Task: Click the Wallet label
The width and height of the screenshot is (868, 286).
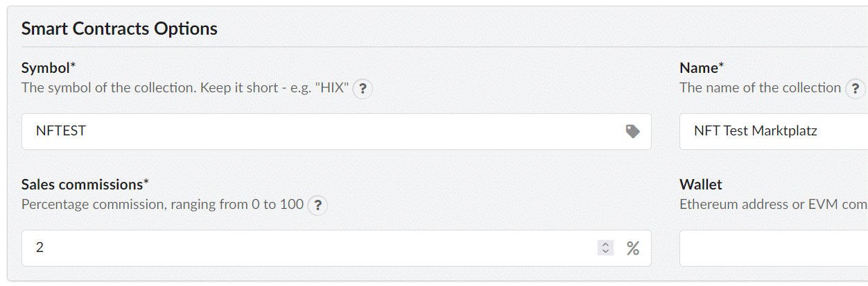Action: click(x=701, y=185)
